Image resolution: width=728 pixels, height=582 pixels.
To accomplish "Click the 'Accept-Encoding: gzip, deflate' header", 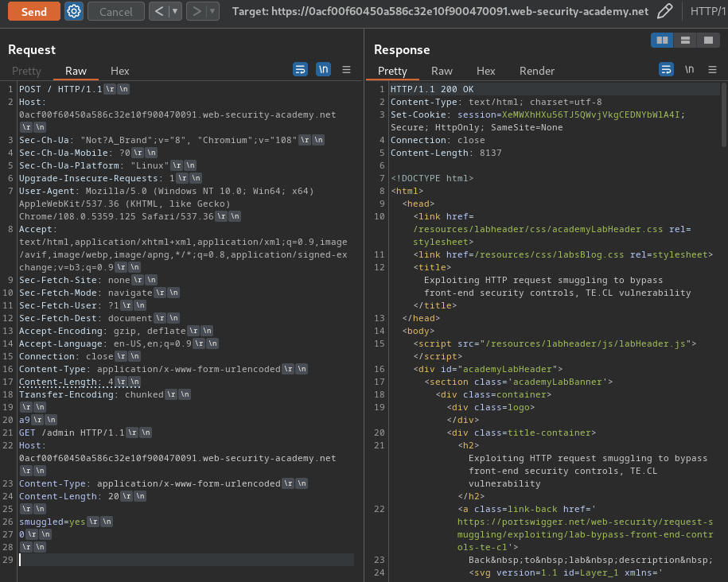I will (102, 331).
